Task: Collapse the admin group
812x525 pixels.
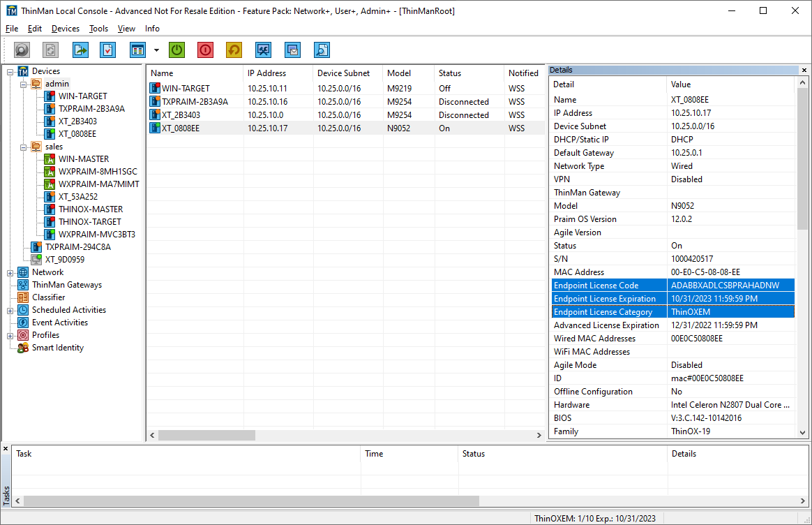Action: click(x=23, y=84)
